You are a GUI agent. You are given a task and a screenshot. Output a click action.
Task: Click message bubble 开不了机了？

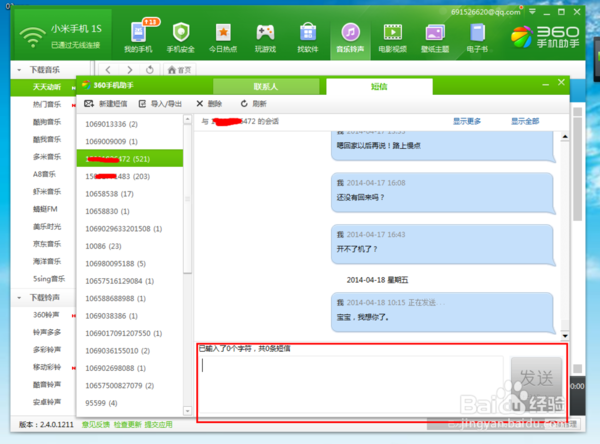tap(443, 245)
